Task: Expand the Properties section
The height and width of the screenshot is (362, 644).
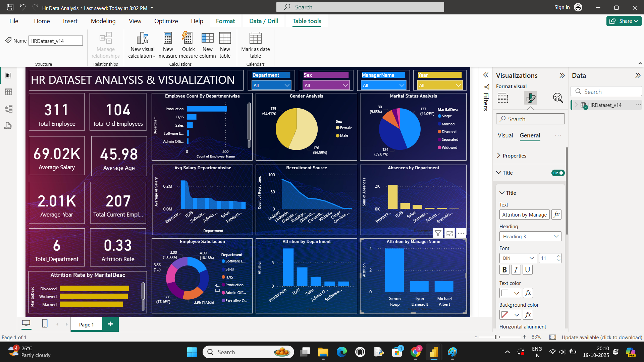Action: pyautogui.click(x=514, y=156)
